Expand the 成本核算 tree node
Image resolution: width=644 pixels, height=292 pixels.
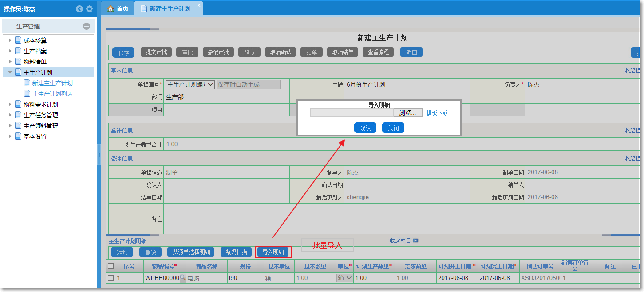point(10,40)
